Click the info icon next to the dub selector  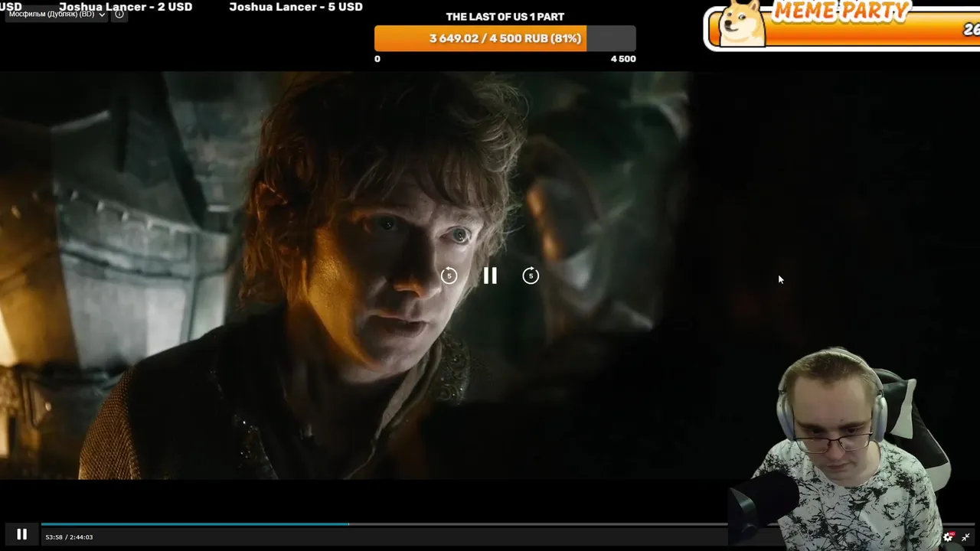pos(119,14)
